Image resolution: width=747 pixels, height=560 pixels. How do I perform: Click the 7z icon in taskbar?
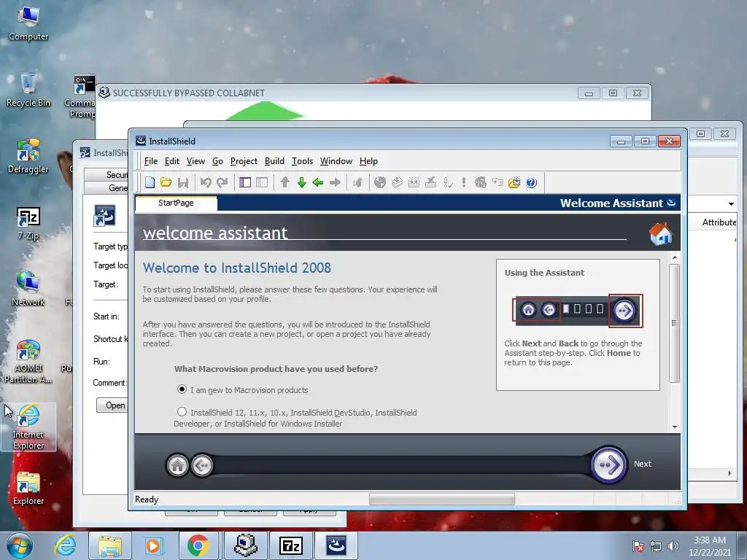point(290,545)
